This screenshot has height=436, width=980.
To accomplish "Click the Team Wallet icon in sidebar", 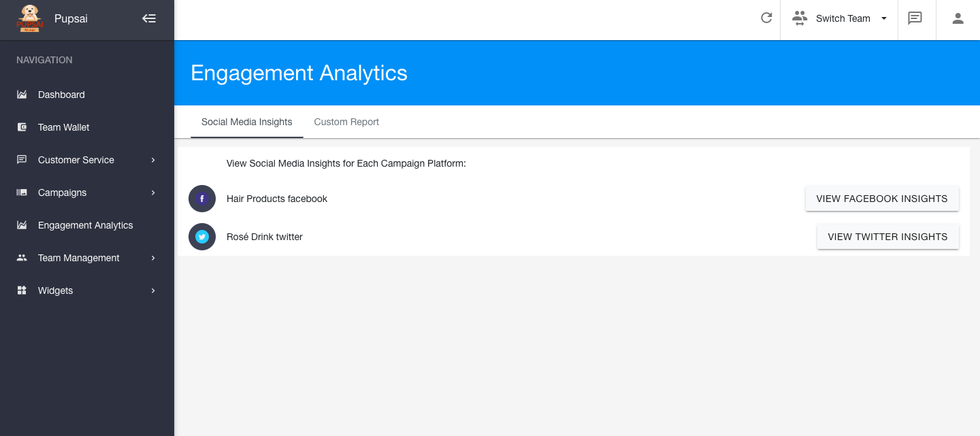I will tap(22, 127).
